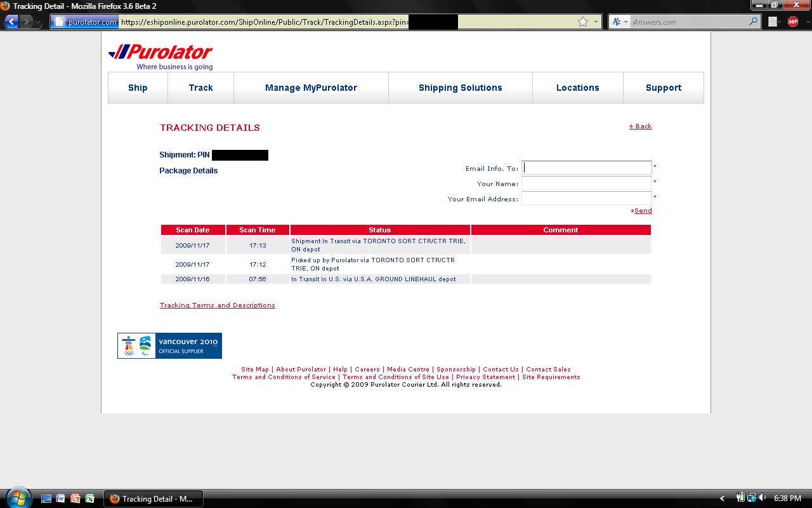Select the Shipment In Transit status text

(378, 245)
